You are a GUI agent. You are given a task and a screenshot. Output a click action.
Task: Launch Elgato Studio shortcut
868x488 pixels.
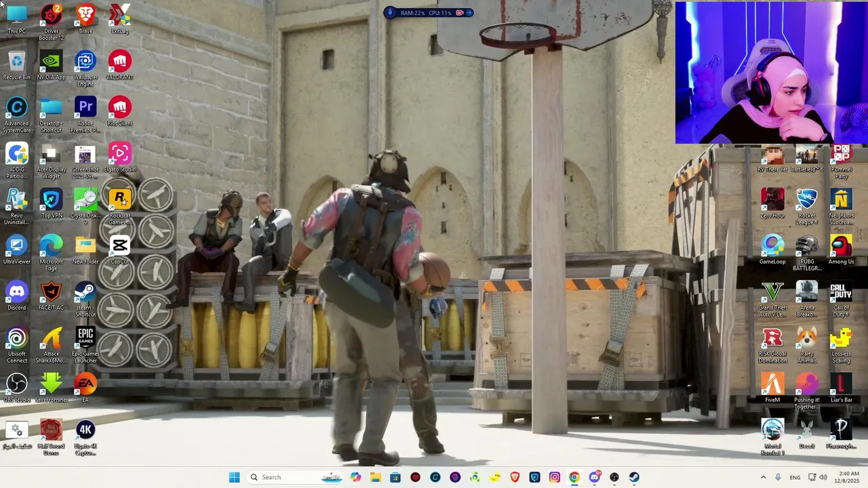pyautogui.click(x=120, y=157)
